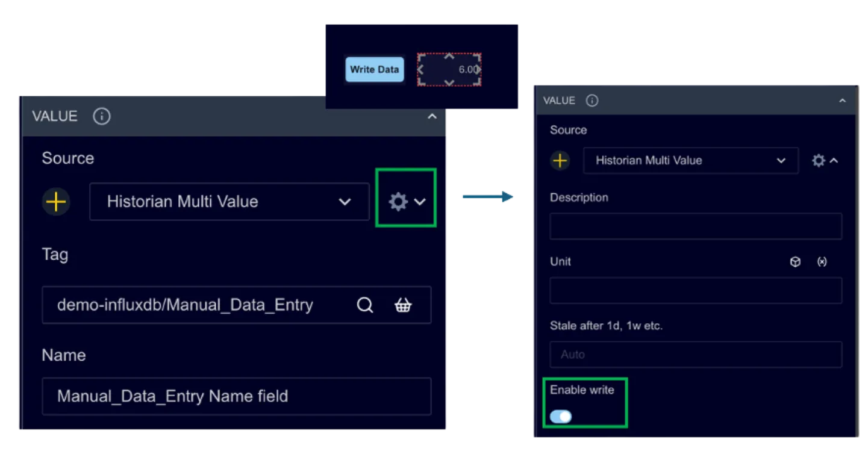The image size is (868, 454).
Task: Click the Name field with Manual_Data_Entry text
Action: coord(236,396)
